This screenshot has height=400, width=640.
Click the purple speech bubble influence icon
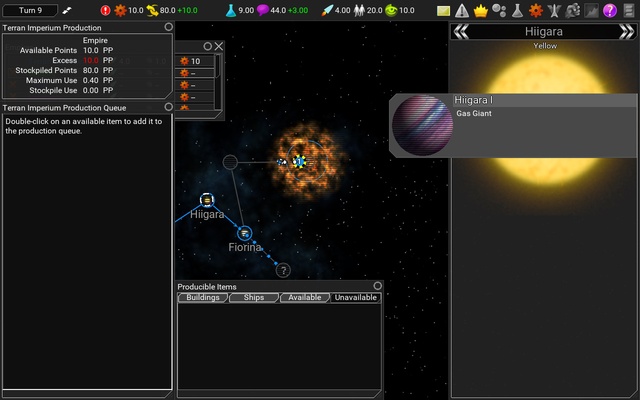point(262,10)
